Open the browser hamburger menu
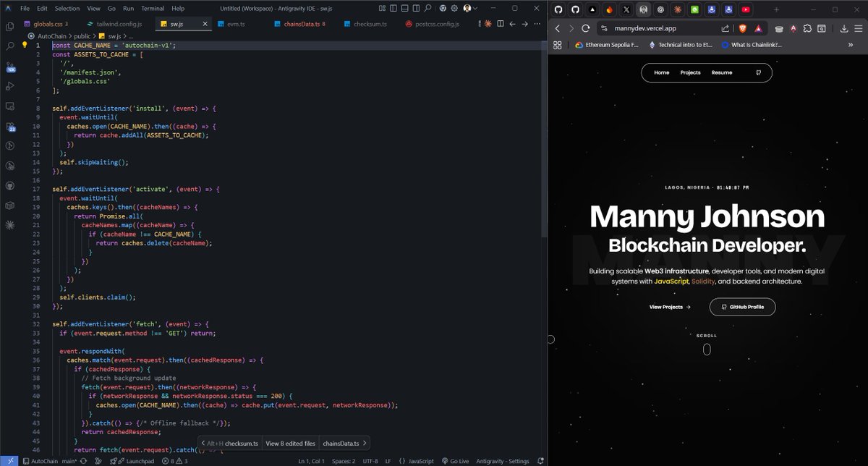 (858, 28)
